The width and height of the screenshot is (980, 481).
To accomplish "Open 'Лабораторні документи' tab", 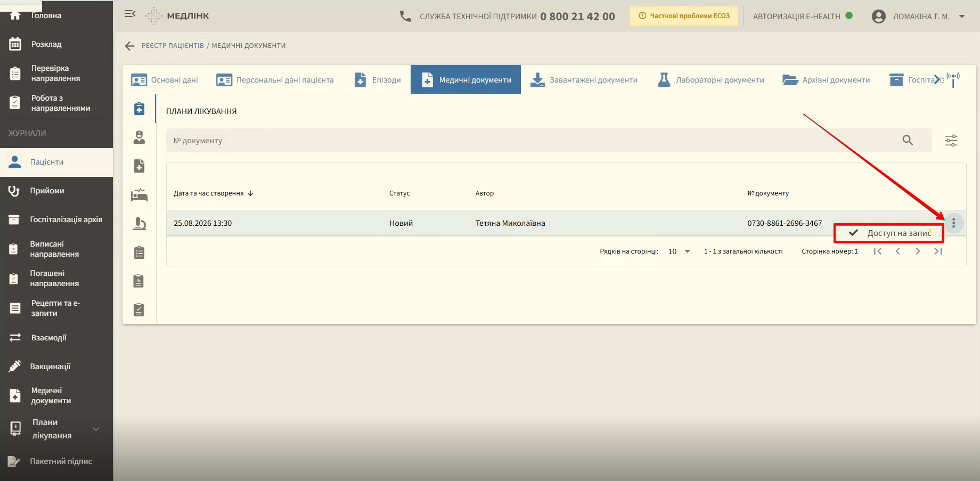I will (x=711, y=80).
